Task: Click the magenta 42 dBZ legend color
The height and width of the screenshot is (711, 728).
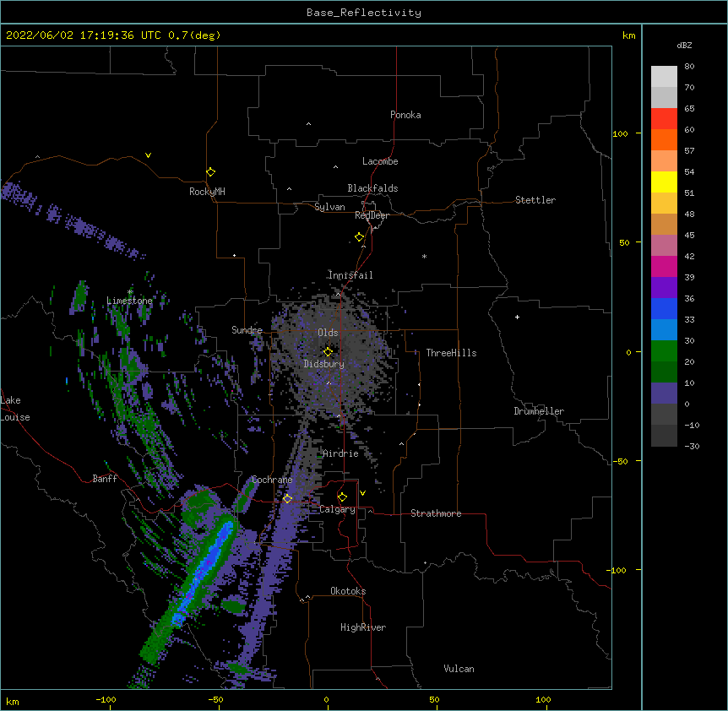Action: (664, 266)
